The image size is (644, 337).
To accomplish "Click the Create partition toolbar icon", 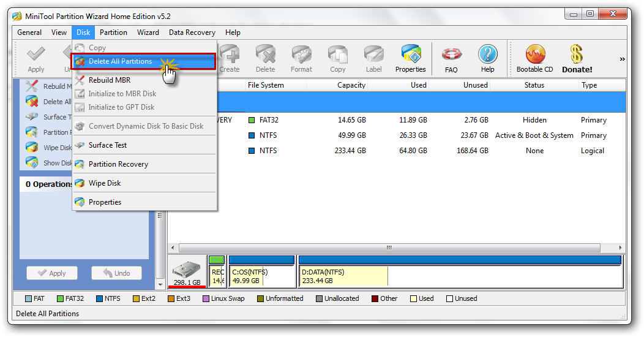I will (230, 54).
